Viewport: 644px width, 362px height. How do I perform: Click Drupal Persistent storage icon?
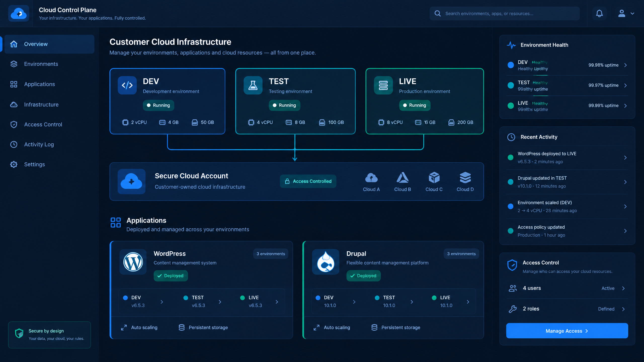pos(374,328)
